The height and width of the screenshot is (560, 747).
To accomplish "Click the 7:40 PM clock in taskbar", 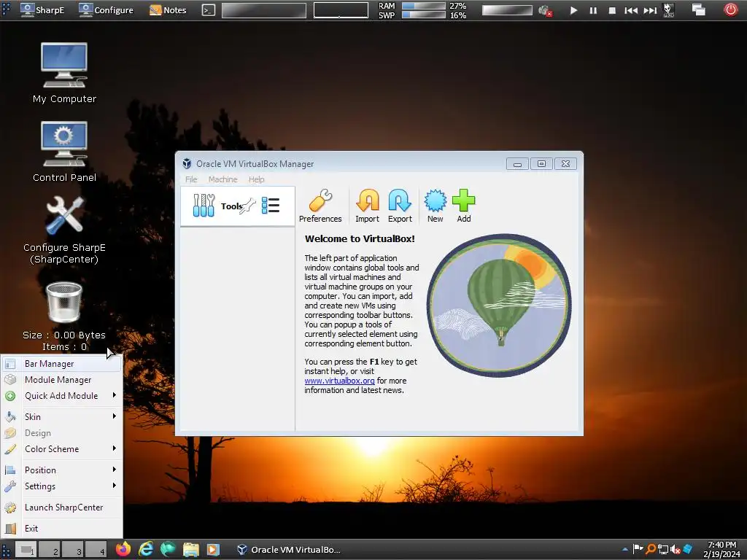I will [x=721, y=545].
